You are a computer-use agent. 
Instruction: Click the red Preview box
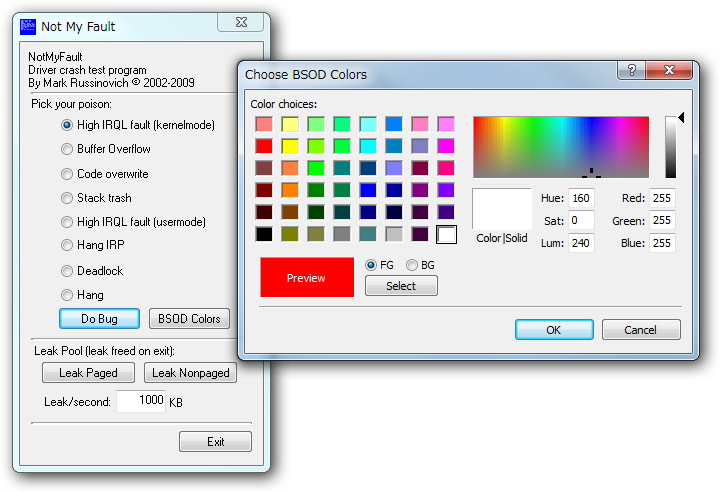click(307, 277)
